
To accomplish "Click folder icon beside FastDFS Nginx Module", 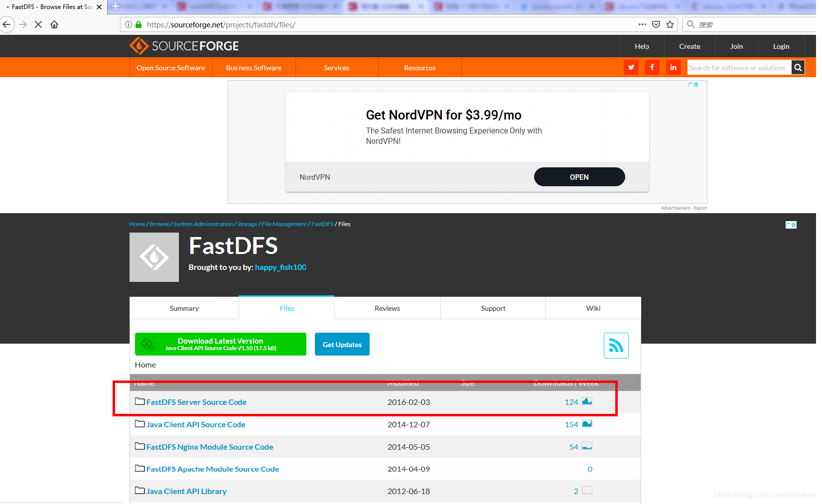I will coord(139,446).
